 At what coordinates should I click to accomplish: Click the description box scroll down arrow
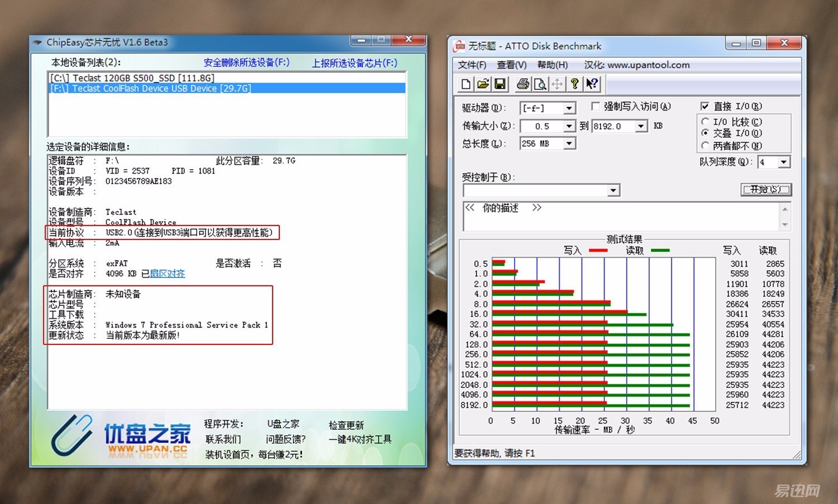[785, 224]
